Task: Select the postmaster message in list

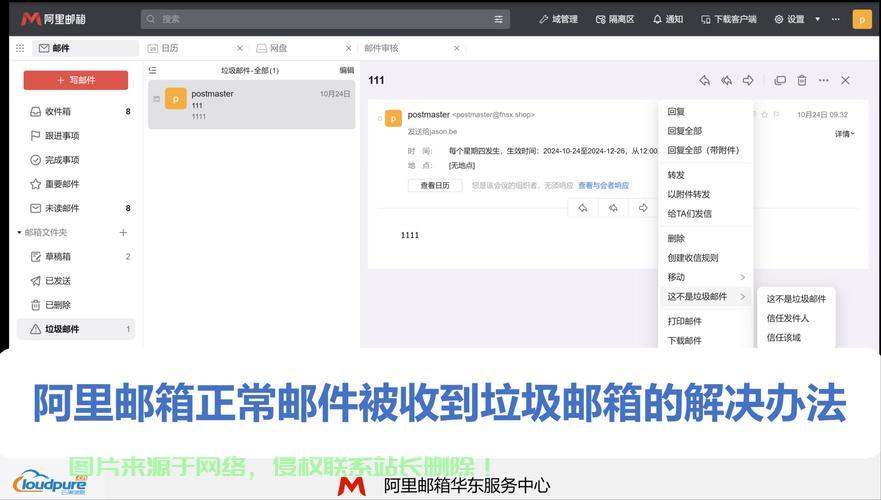Action: pyautogui.click(x=252, y=104)
